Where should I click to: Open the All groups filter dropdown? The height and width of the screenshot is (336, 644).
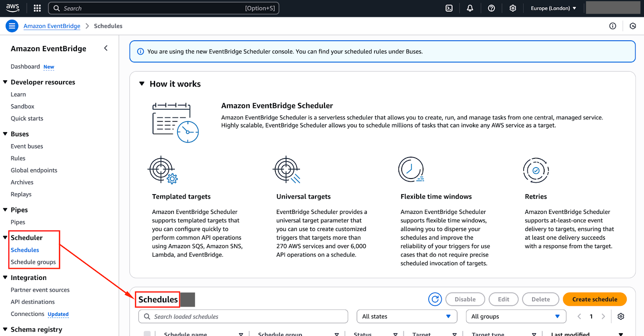(516, 316)
